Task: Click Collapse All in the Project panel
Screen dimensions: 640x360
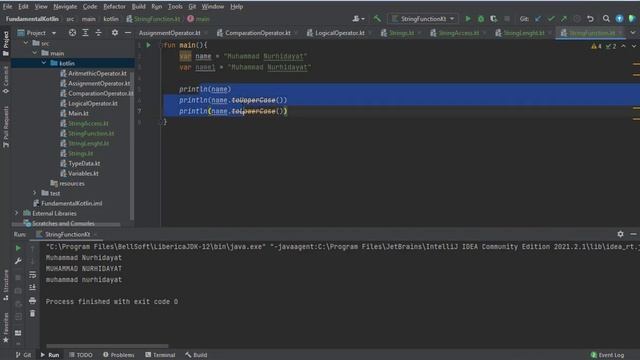Action: click(98, 33)
